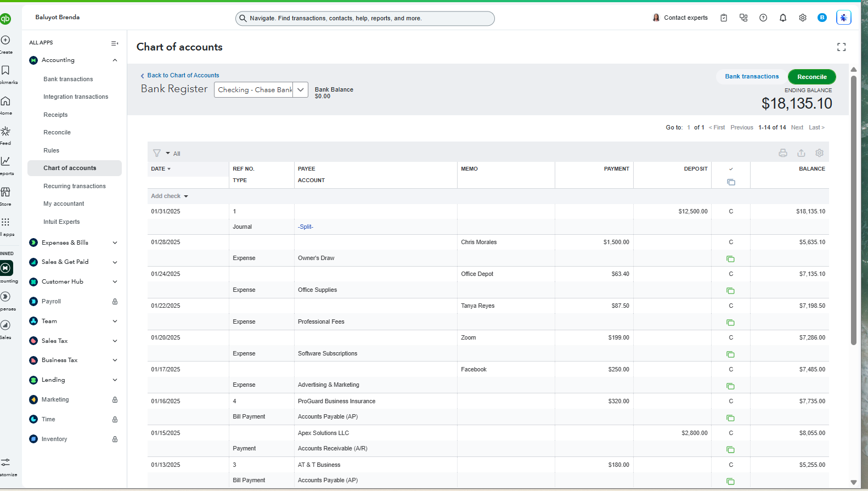Click the scrollbar down arrow
This screenshot has height=491, width=868.
[853, 483]
